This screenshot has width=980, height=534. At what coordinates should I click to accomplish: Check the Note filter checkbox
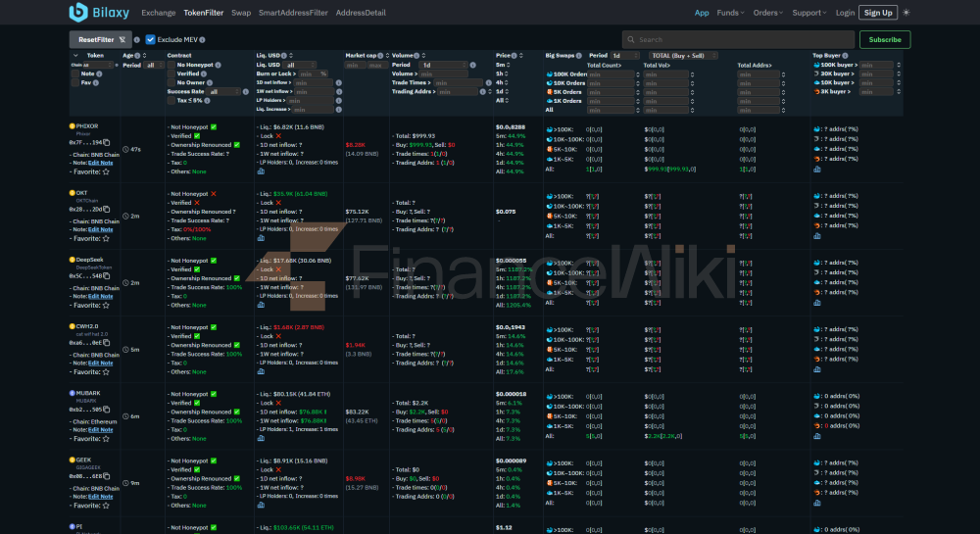point(75,73)
